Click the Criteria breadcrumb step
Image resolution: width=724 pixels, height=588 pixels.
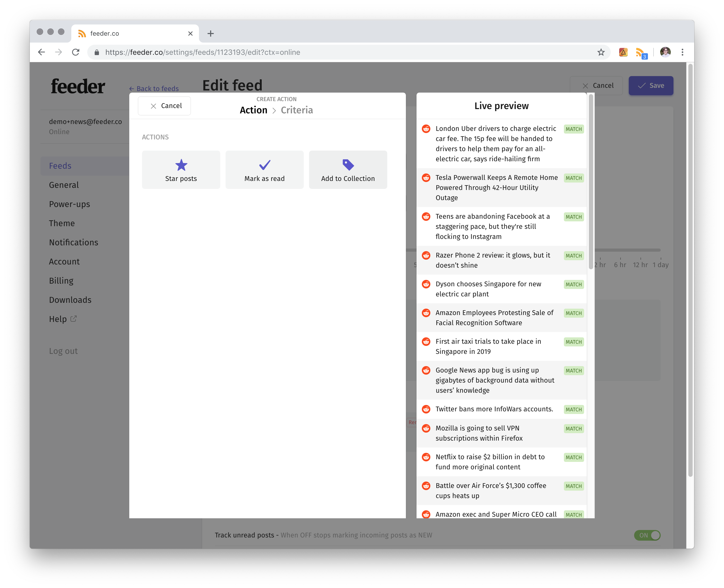297,110
